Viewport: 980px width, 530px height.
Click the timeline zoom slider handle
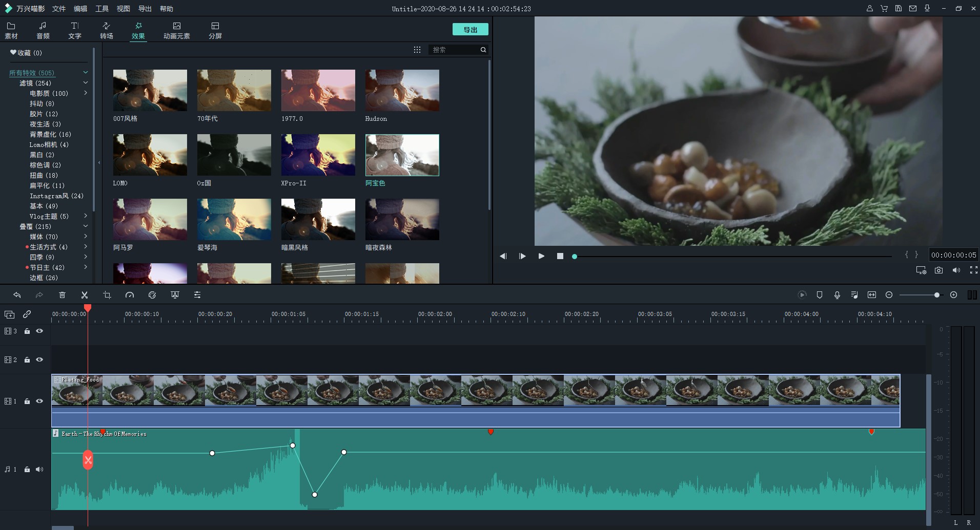[x=937, y=295]
